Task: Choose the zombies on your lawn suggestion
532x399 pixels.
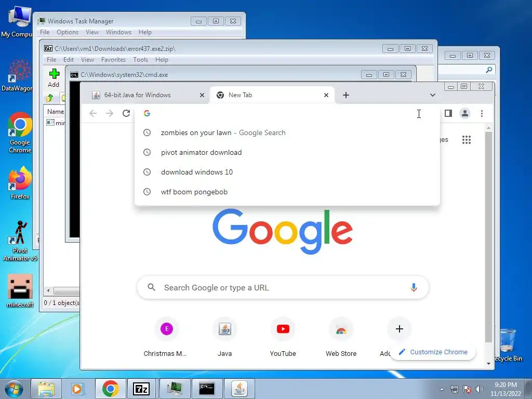Action: click(287, 132)
